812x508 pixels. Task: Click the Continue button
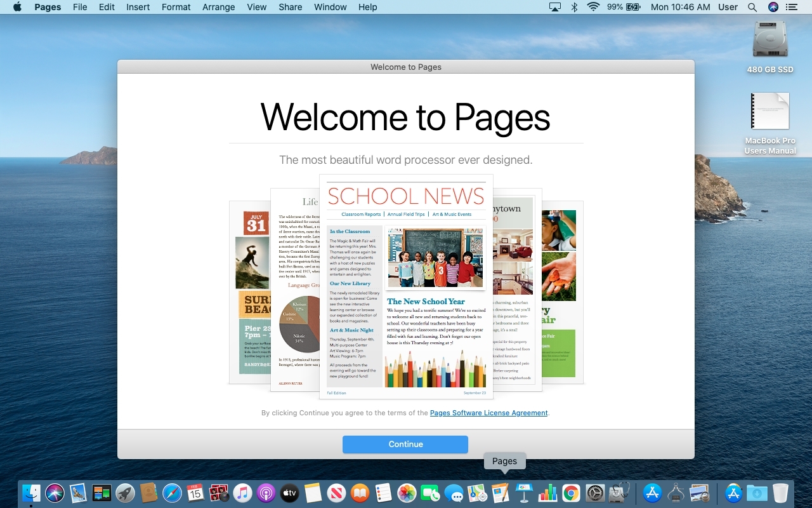click(x=405, y=444)
